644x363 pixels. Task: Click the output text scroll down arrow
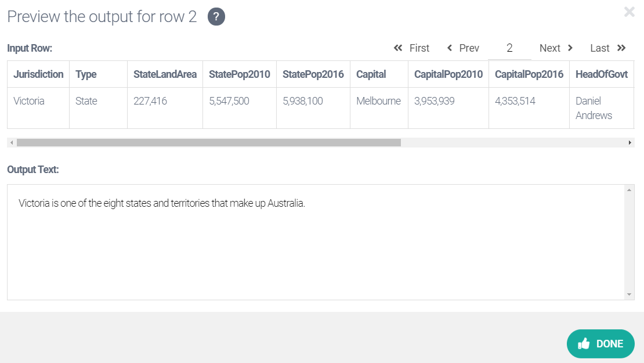pyautogui.click(x=630, y=294)
